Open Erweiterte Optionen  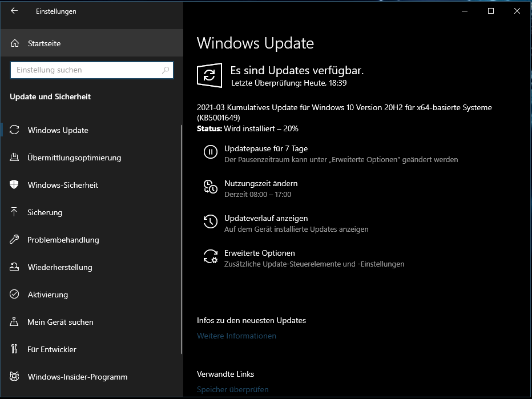[304, 259]
